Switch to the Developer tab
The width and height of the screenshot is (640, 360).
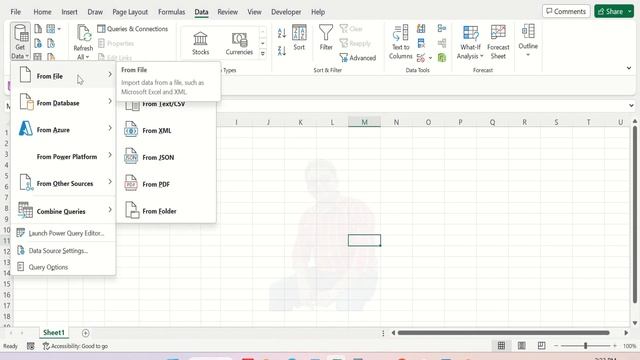[286, 12]
